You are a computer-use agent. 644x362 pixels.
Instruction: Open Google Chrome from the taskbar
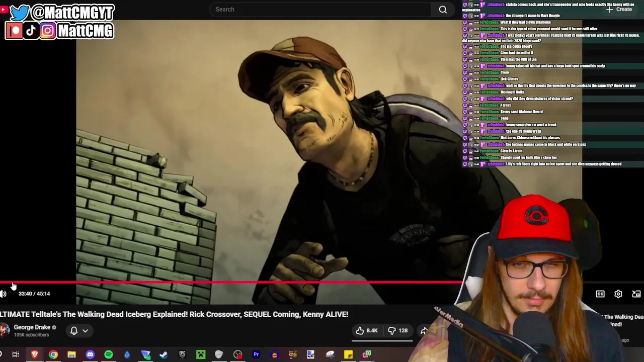click(x=53, y=354)
